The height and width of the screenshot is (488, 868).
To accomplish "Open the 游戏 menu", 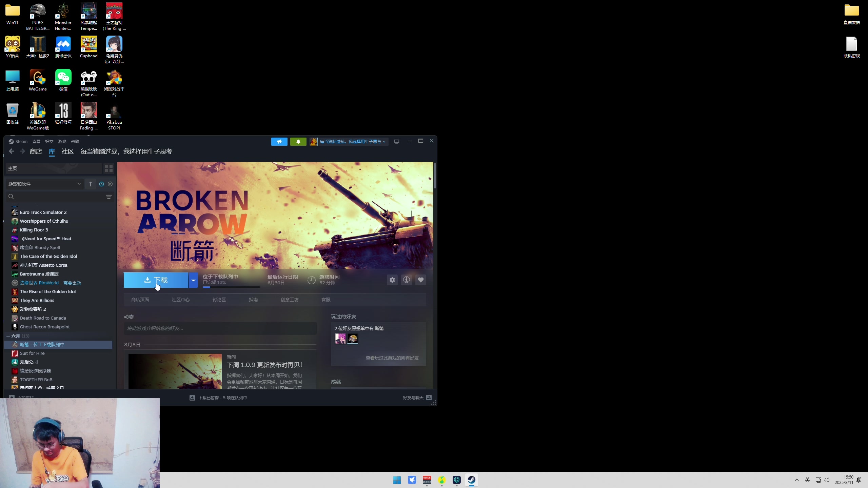I will 62,141.
